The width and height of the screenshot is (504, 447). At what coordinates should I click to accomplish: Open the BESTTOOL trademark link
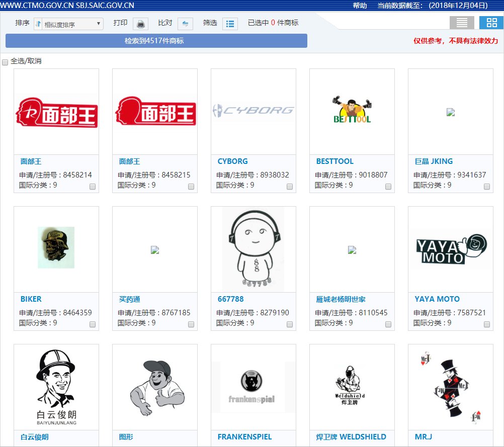click(x=334, y=161)
